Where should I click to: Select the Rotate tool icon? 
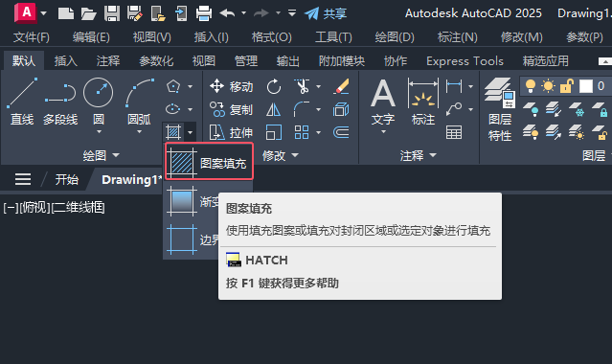click(x=274, y=86)
